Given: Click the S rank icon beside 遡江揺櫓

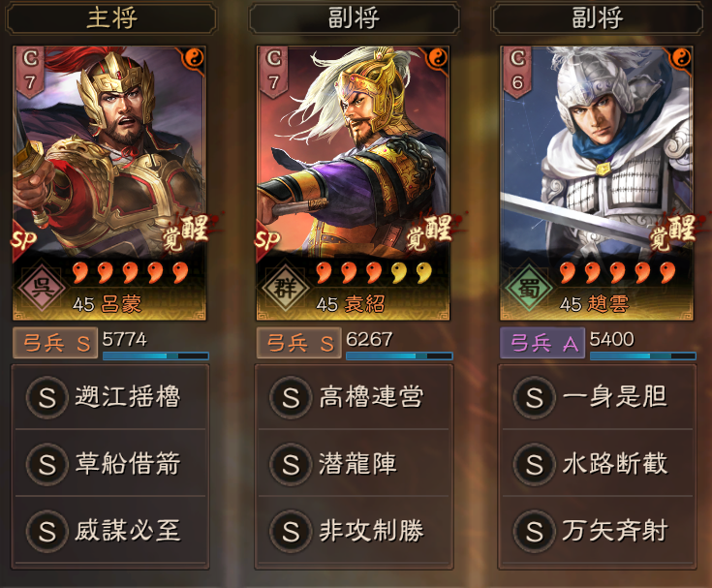Looking at the screenshot, I should click(47, 397).
